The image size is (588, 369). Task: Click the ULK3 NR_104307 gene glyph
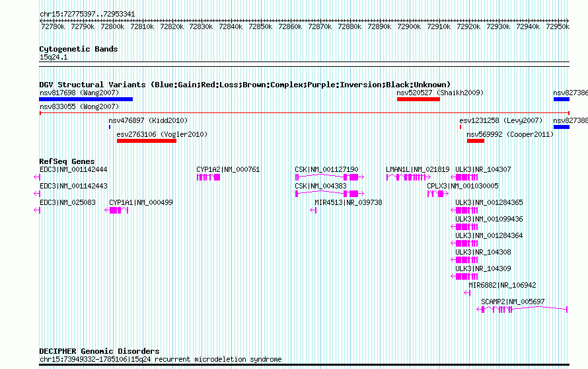pos(464,177)
